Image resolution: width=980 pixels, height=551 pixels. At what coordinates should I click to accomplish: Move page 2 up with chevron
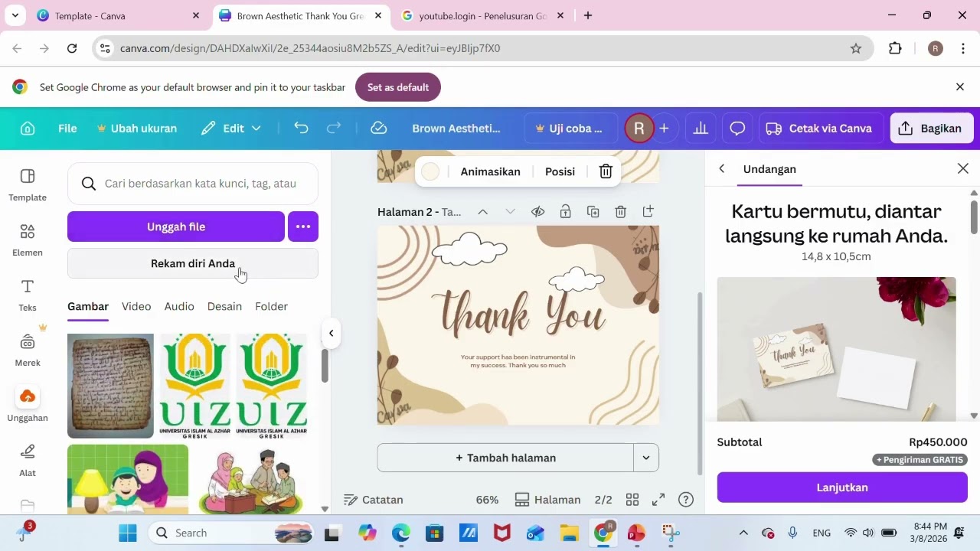[x=482, y=211]
